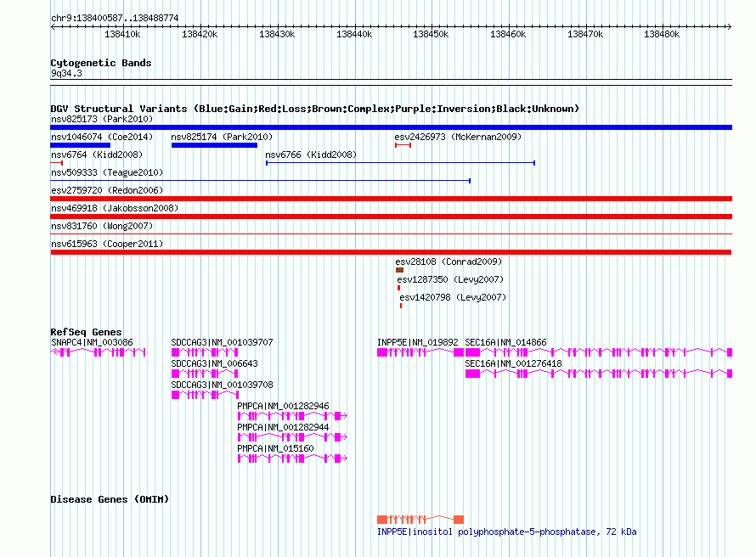This screenshot has width=756, height=557.
Task: Click the SDCCAG3 NM_006643 exon glyph
Action: 205,374
